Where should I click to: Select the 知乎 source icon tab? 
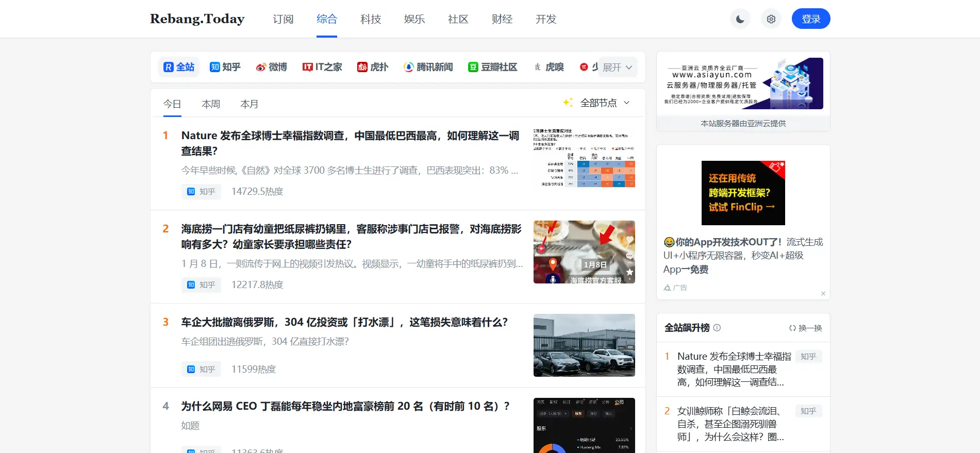(225, 67)
